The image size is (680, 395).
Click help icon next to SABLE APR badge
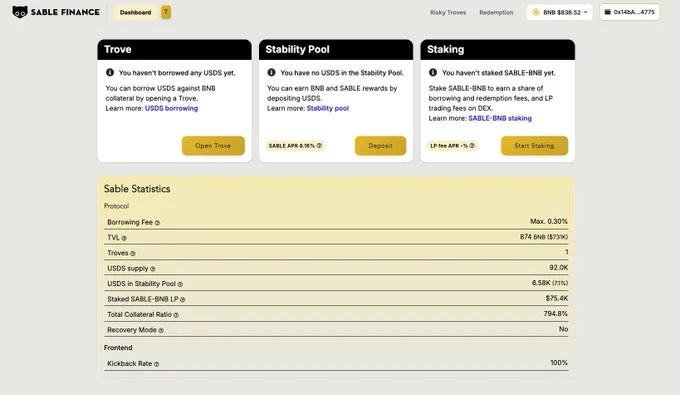click(x=319, y=146)
